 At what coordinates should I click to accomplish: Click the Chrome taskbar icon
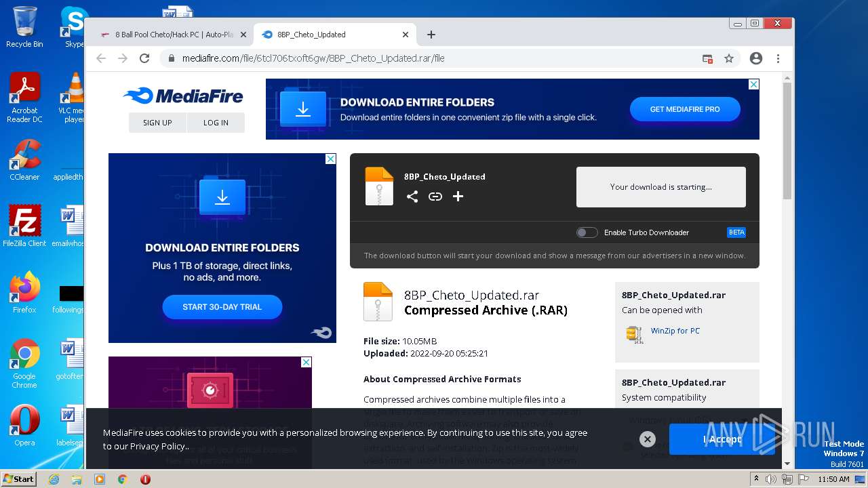click(x=123, y=479)
